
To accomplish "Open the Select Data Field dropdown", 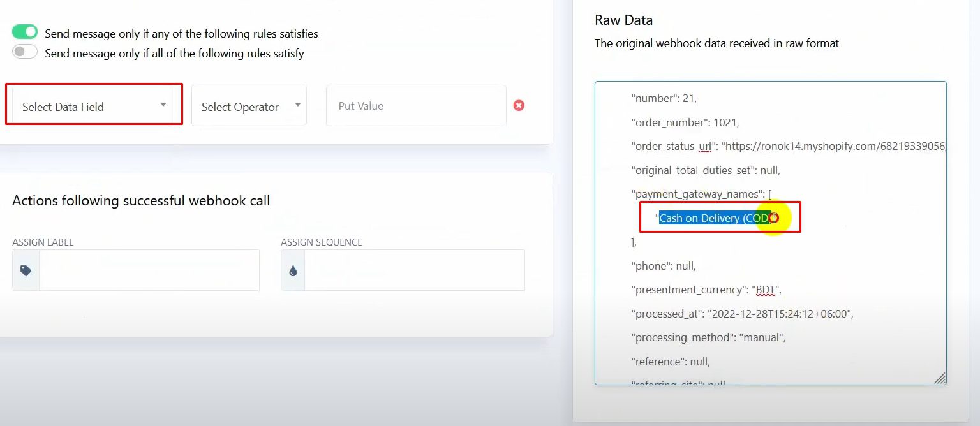I will click(x=89, y=106).
